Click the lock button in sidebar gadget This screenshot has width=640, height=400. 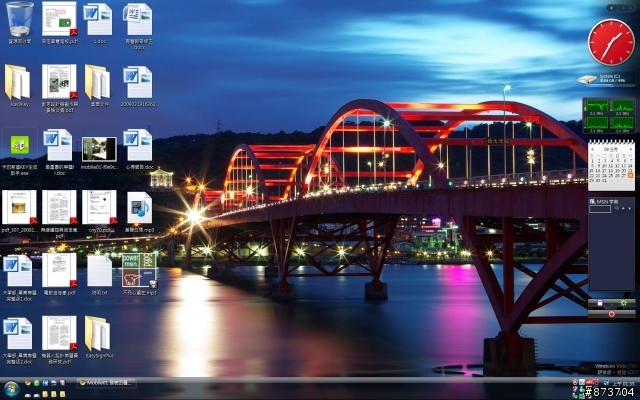[600, 303]
